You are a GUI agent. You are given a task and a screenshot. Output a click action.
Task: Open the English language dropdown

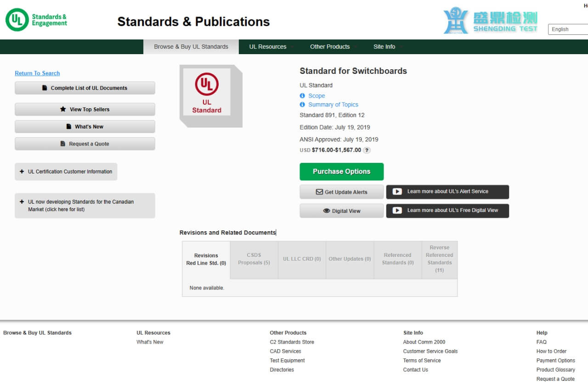(x=568, y=29)
